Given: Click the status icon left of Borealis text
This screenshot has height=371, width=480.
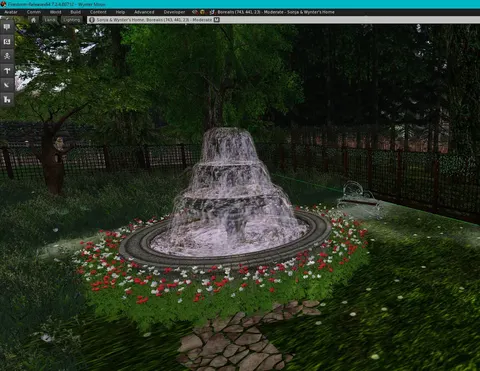Looking at the screenshot, I should click(x=212, y=12).
